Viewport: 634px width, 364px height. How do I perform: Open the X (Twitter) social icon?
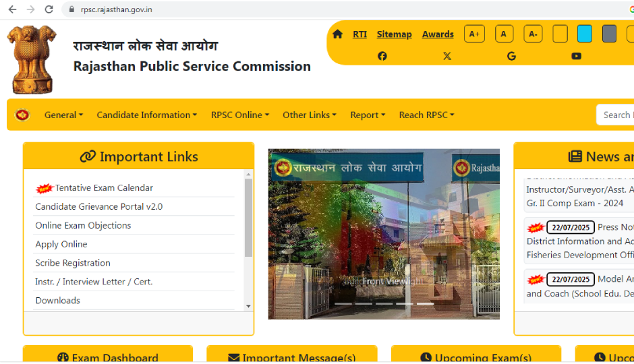(446, 56)
